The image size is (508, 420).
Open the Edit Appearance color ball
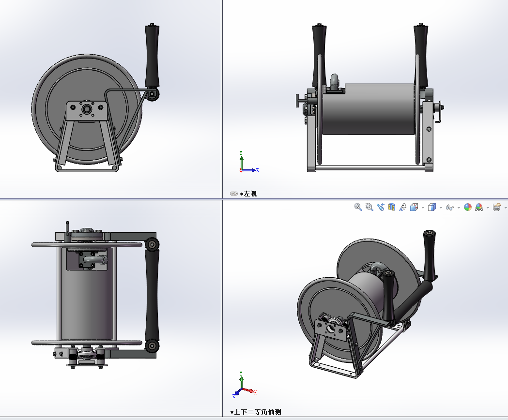[x=467, y=207]
